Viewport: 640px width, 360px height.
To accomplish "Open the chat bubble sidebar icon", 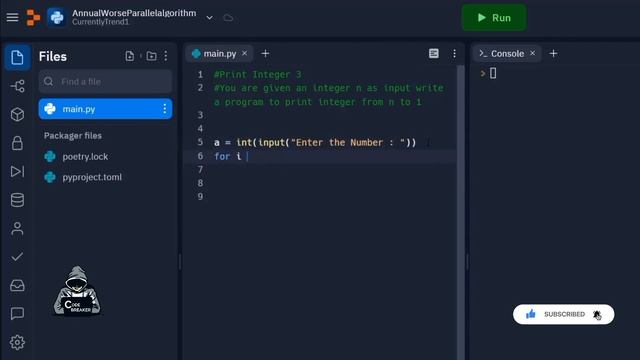I will (x=17, y=313).
